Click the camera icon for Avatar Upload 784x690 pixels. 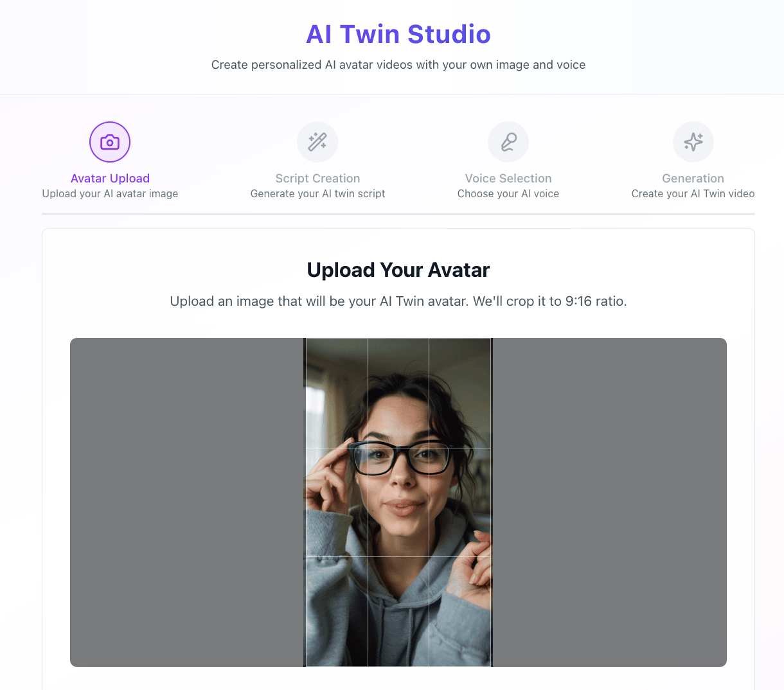110,142
